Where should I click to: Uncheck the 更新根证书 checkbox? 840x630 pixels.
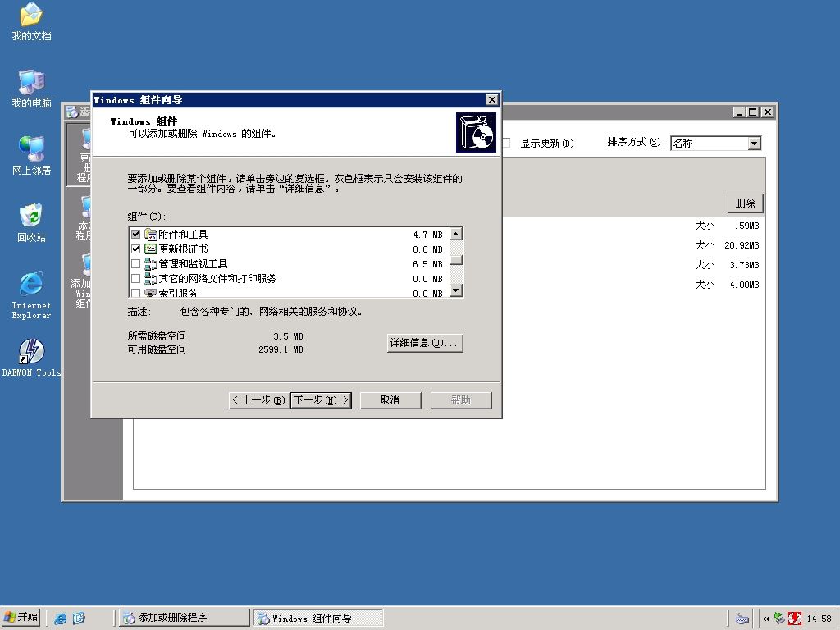pos(135,249)
